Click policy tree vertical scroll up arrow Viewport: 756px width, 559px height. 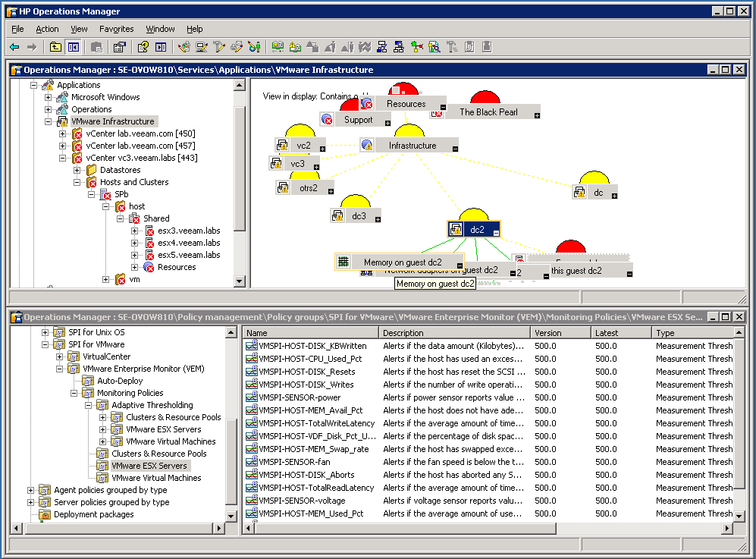pos(231,332)
